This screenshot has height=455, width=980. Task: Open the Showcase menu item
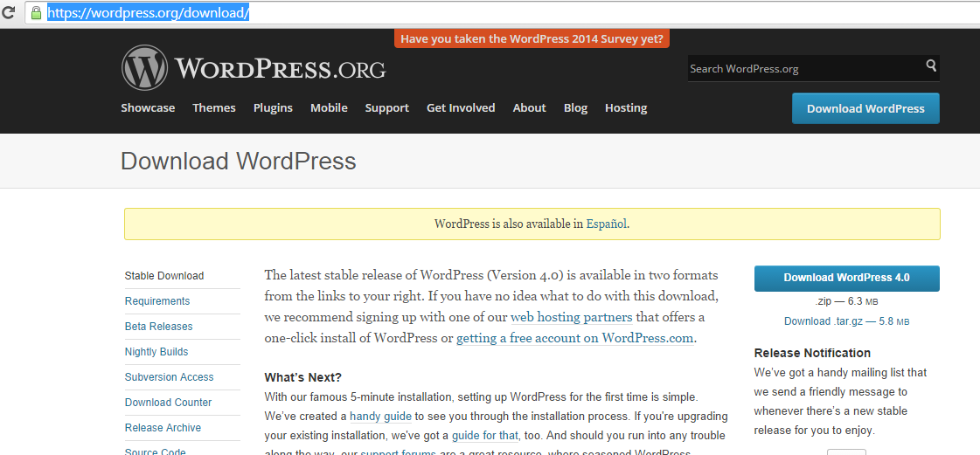(x=148, y=108)
